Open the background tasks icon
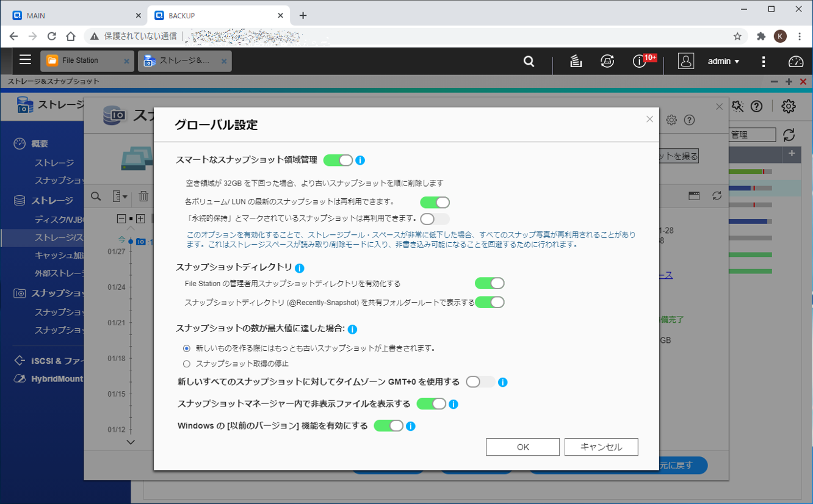813x504 pixels. click(576, 61)
